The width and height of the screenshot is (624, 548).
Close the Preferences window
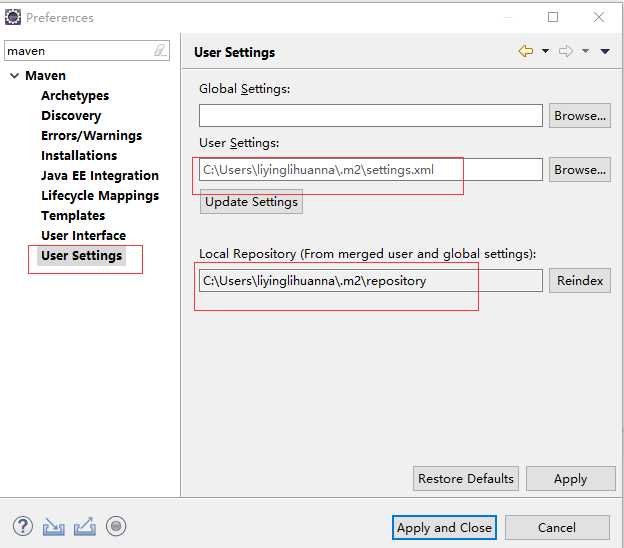599,17
